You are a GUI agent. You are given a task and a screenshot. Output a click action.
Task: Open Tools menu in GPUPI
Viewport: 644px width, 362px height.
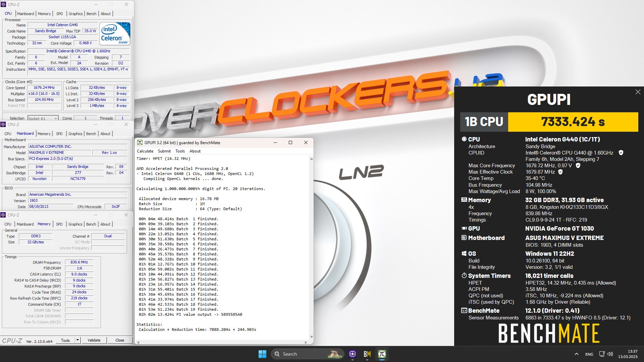click(180, 151)
